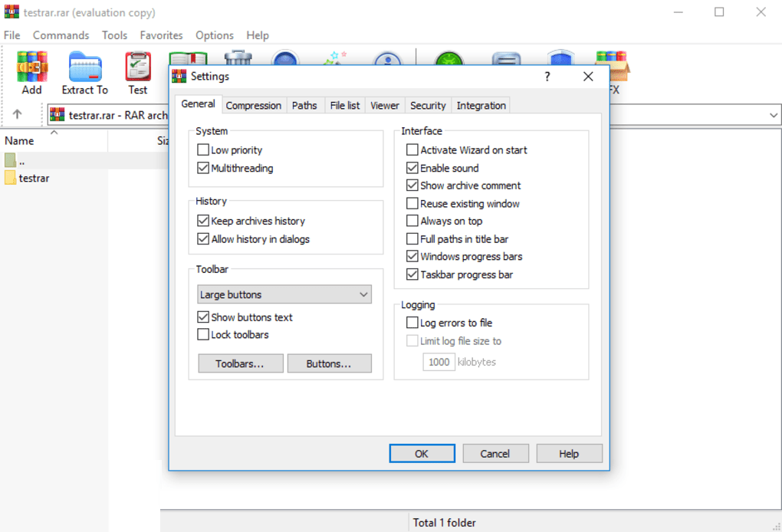782x532 pixels.
Task: Toggle Show archive comment
Action: pos(412,186)
